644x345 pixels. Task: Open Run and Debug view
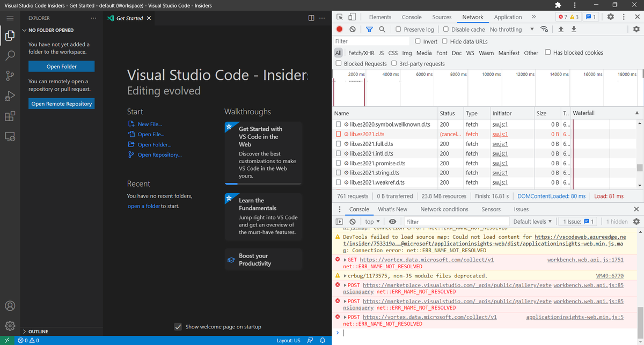point(10,96)
